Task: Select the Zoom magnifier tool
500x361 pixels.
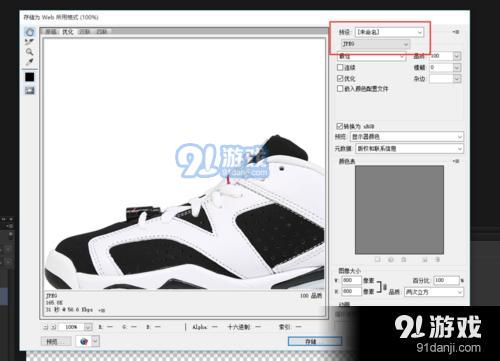Action: pos(30,52)
